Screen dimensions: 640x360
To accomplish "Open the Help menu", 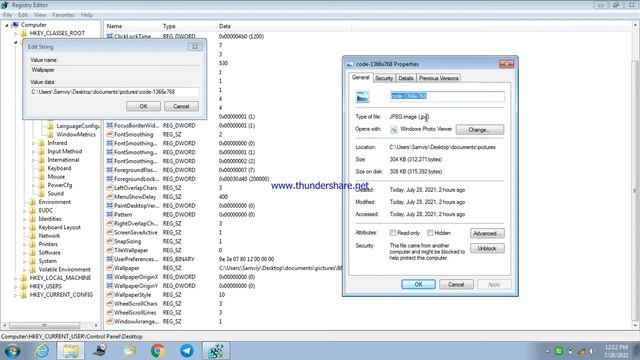I will [x=87, y=15].
